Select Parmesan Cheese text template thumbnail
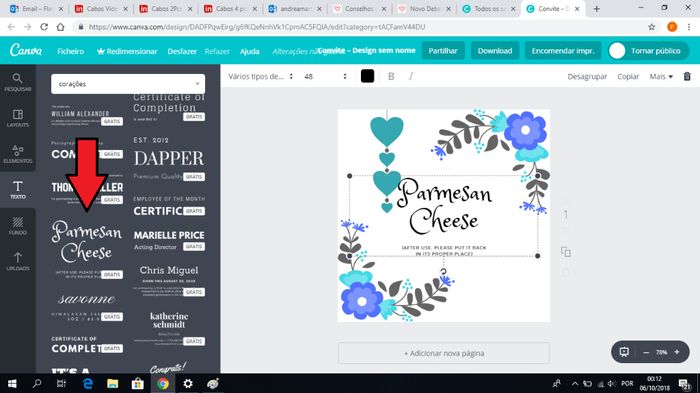700x393 pixels. (x=87, y=248)
